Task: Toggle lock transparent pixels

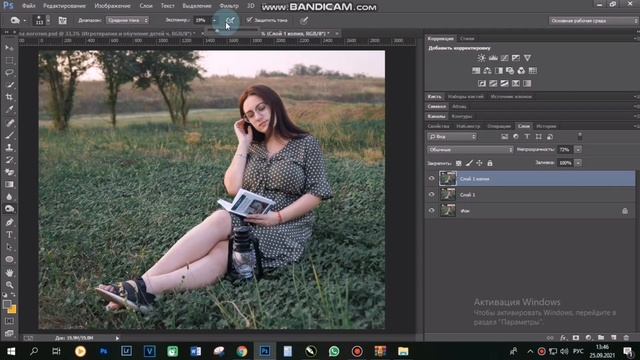Action: (459, 163)
